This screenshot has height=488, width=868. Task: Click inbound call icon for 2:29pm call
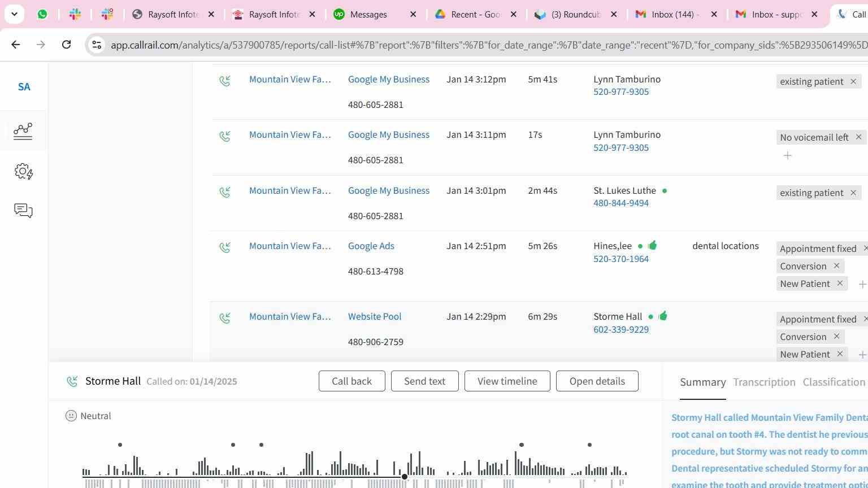225,319
